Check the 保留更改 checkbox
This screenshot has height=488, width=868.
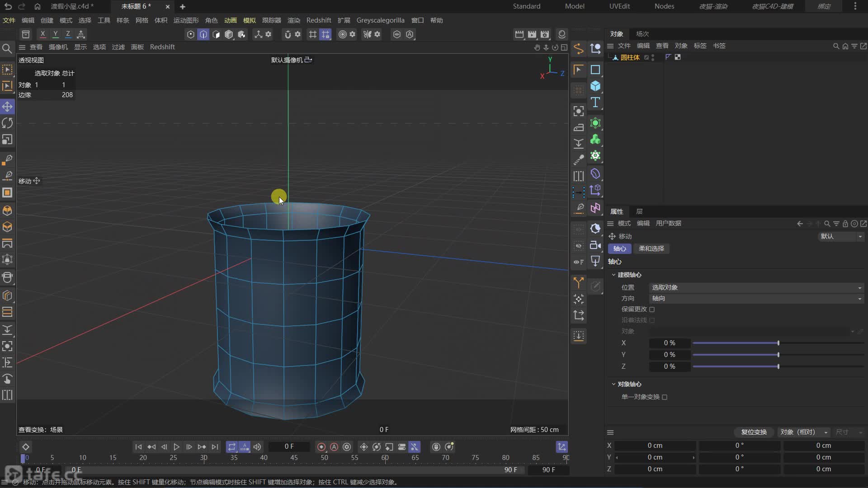coord(652,310)
